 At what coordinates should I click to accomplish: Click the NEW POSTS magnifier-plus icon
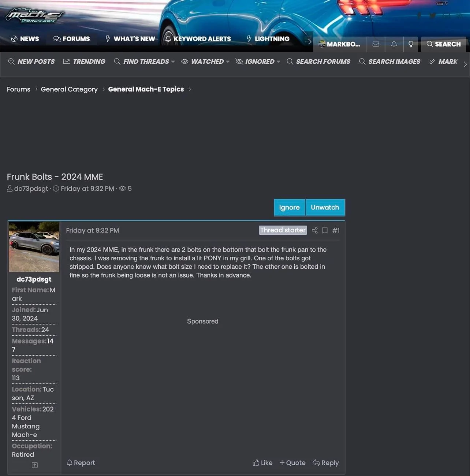coord(12,62)
